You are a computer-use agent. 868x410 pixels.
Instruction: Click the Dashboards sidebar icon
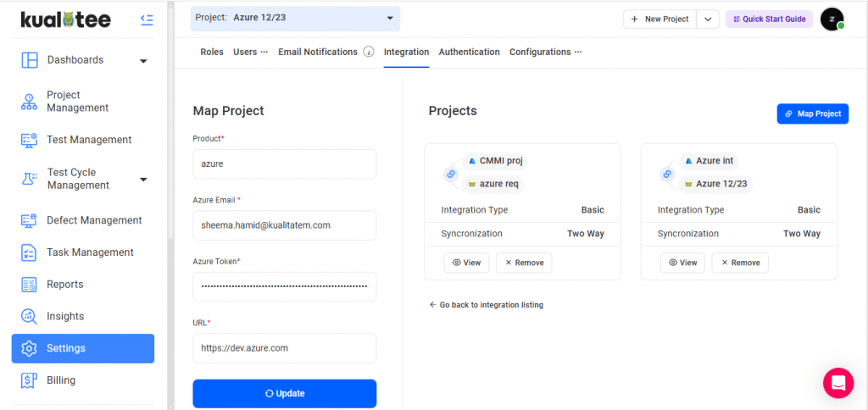pos(30,60)
